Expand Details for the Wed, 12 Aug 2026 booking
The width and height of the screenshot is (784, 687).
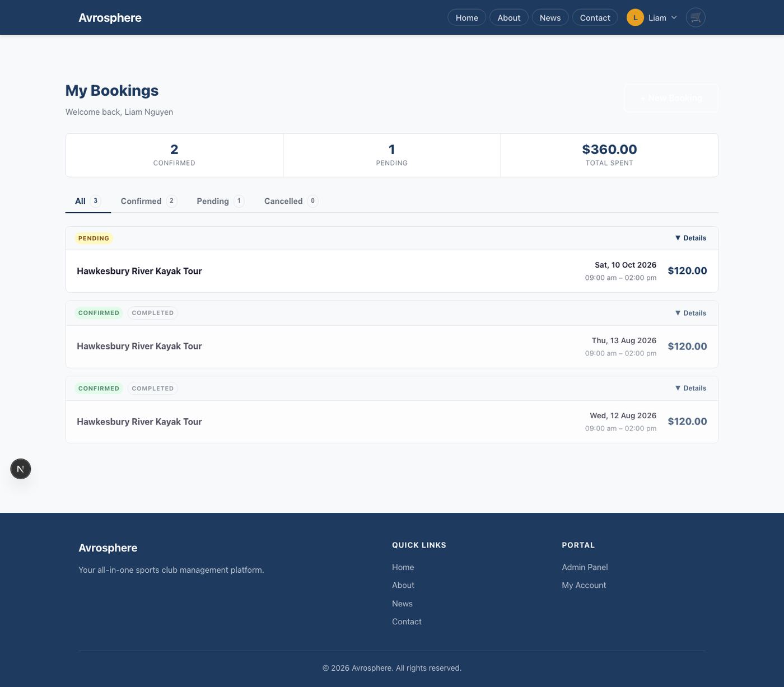pos(690,388)
